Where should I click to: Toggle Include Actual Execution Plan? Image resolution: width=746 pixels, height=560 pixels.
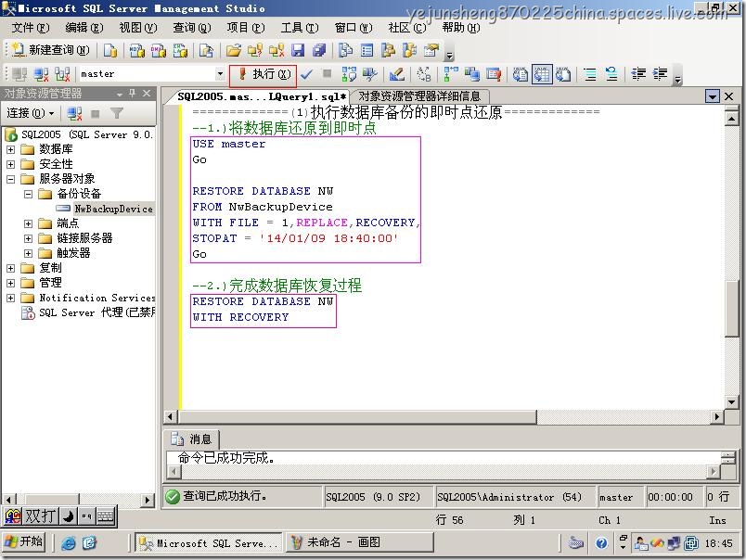point(451,74)
